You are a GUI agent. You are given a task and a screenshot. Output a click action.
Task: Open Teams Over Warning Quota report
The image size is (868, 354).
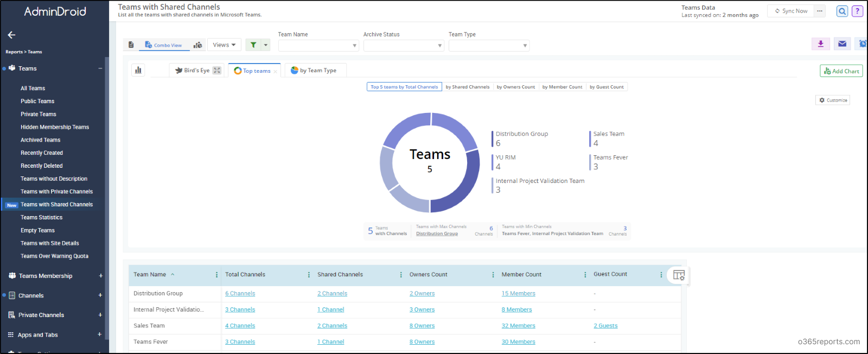(x=55, y=256)
